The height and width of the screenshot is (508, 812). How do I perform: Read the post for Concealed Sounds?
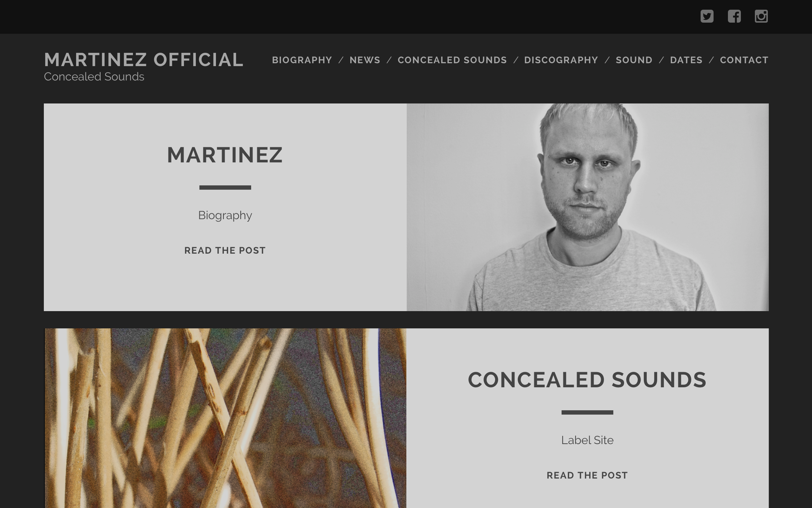pos(587,475)
